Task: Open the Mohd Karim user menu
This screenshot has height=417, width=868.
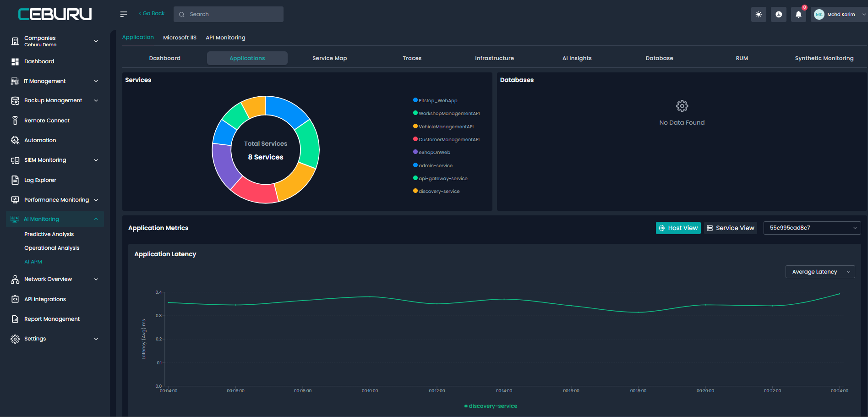Action: (840, 14)
